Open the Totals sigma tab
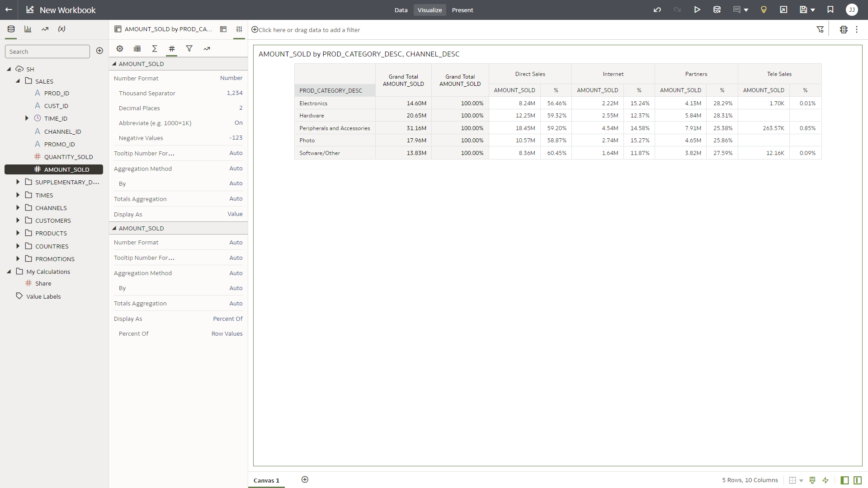 pyautogui.click(x=155, y=49)
